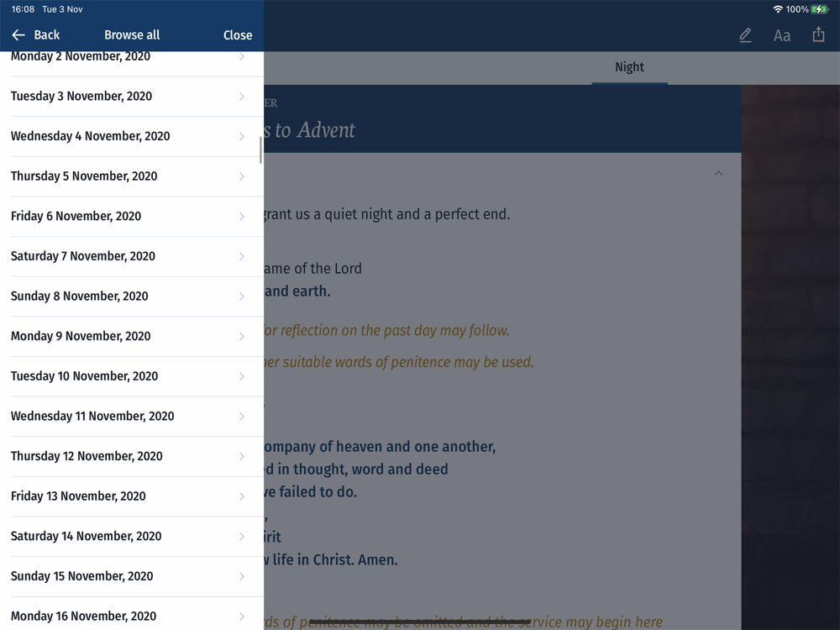Tap the status bar date Tue 3 Nov

pos(63,9)
